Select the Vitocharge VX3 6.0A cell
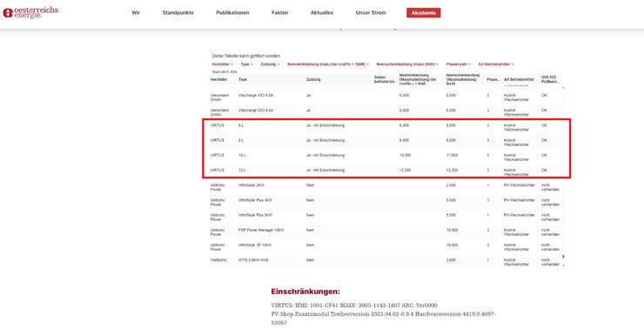This screenshot has height=329, width=644. coord(256,95)
